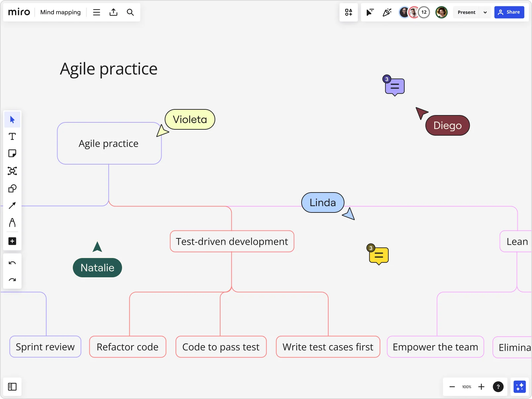Select the Text tool

(12, 136)
